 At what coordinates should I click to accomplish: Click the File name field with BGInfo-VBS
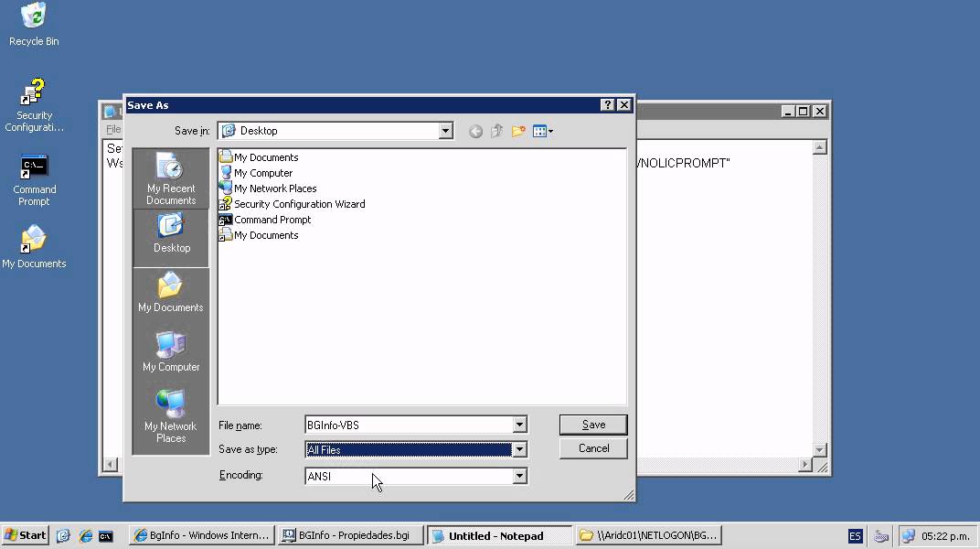pos(410,425)
